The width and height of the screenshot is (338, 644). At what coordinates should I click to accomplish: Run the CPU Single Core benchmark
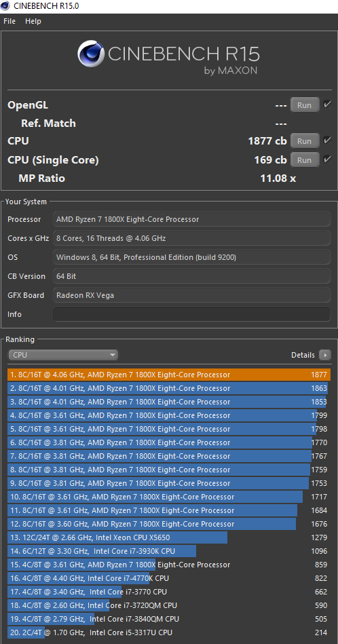pos(305,159)
